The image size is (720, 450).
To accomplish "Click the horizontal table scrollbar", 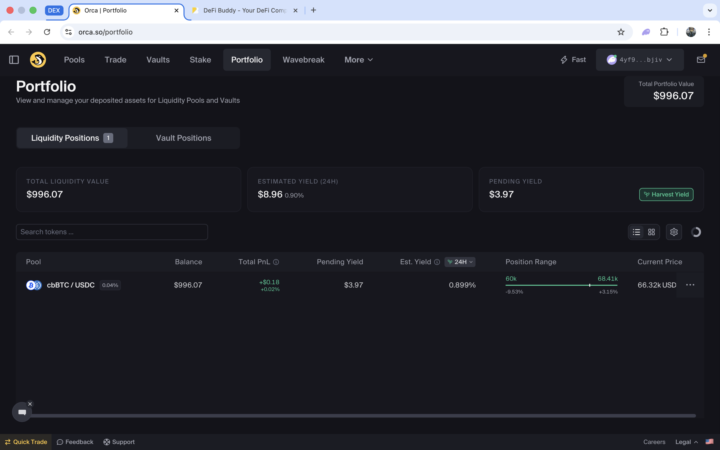I will pos(363,416).
